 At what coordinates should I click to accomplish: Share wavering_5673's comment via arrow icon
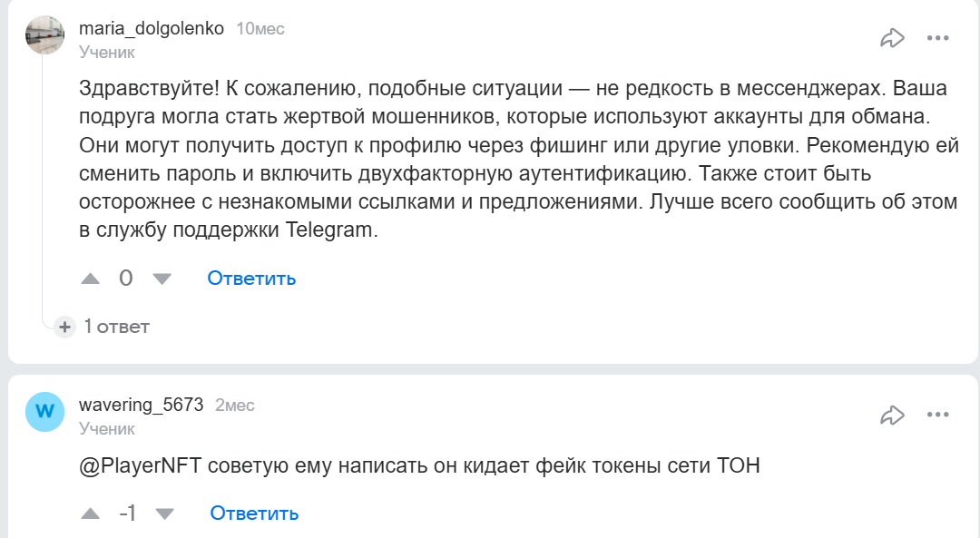pos(893,415)
